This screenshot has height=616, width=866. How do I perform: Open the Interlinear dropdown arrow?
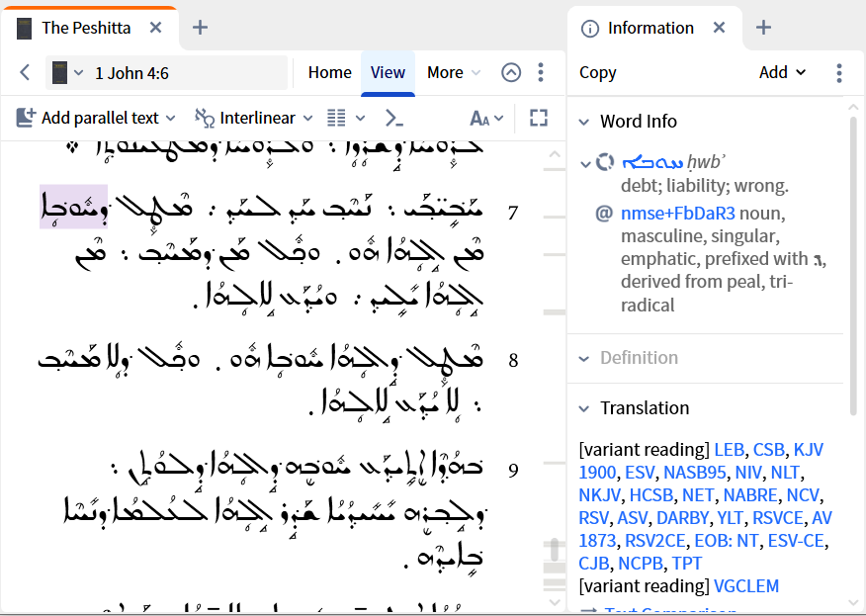click(308, 118)
